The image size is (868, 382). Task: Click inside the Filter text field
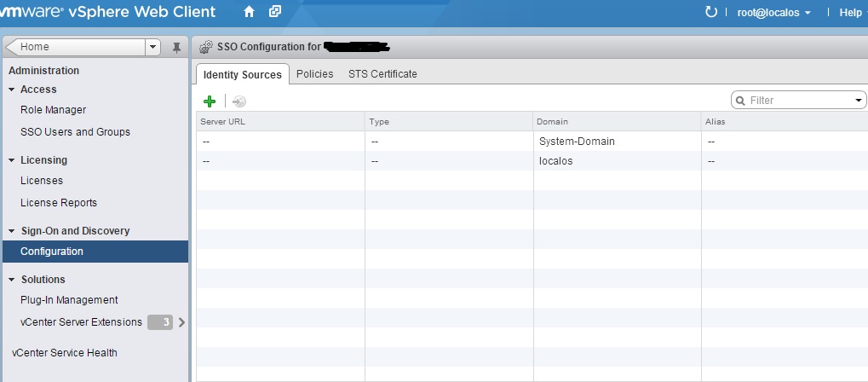(796, 101)
